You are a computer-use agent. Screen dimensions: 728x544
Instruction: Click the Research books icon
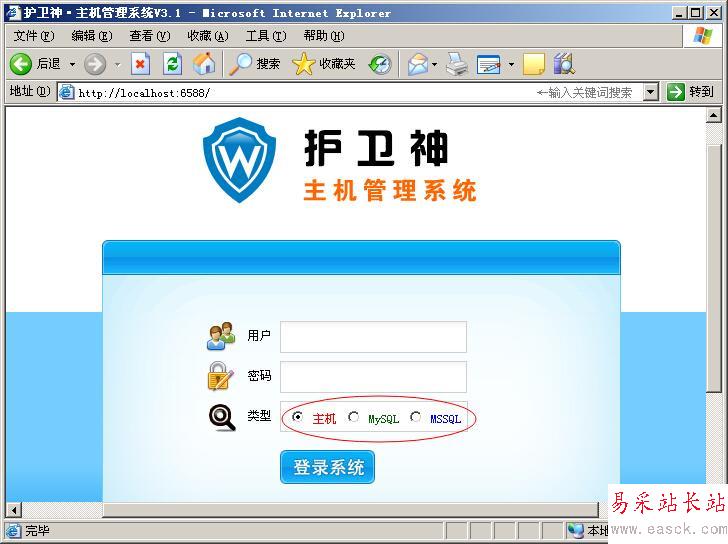564,64
